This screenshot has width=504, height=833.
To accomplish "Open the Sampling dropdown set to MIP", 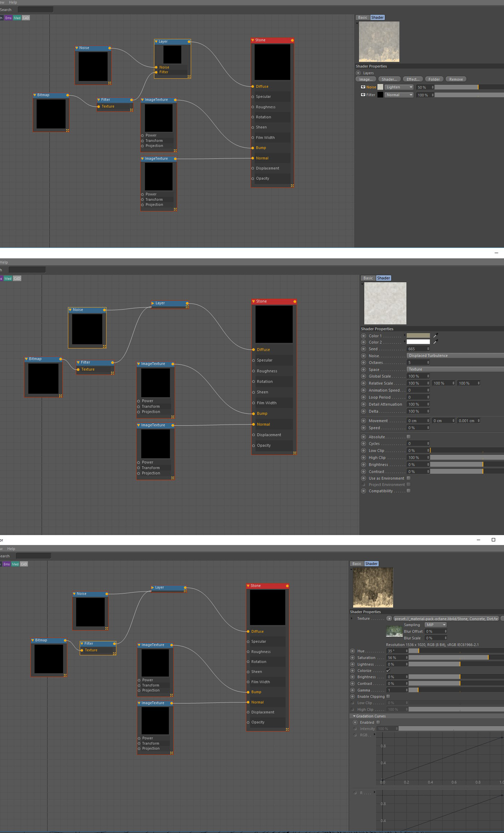I will [x=435, y=625].
